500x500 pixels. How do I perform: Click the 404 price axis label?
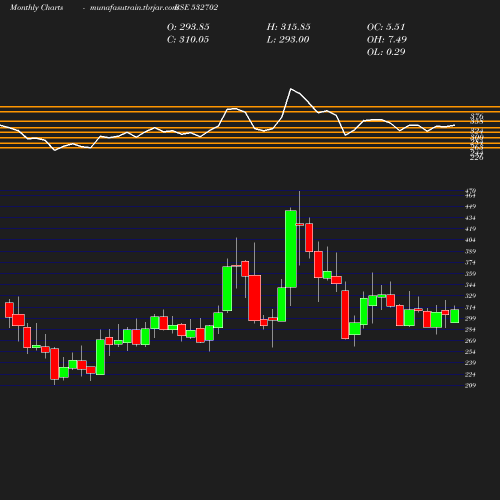(470, 240)
